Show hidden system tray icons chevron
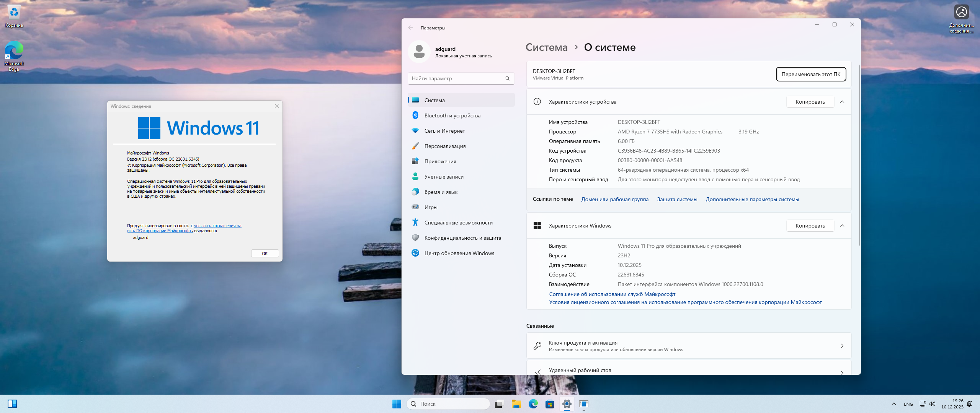Screen dimensions: 980x413 click(x=893, y=404)
